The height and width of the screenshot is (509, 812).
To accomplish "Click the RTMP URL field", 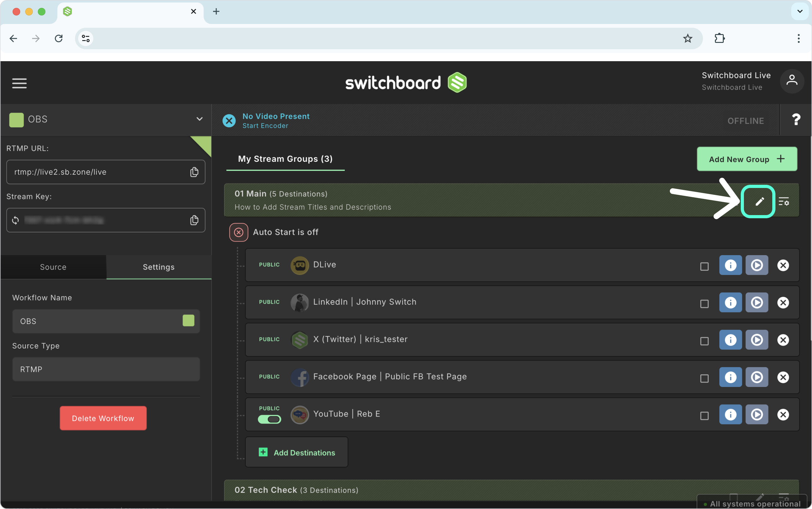I will [x=106, y=172].
